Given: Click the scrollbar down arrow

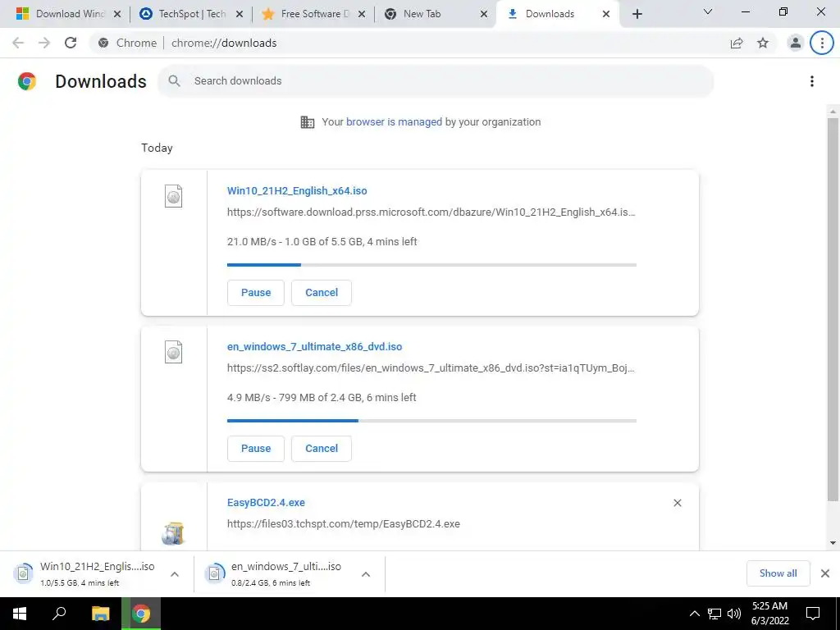Looking at the screenshot, I should (833, 543).
